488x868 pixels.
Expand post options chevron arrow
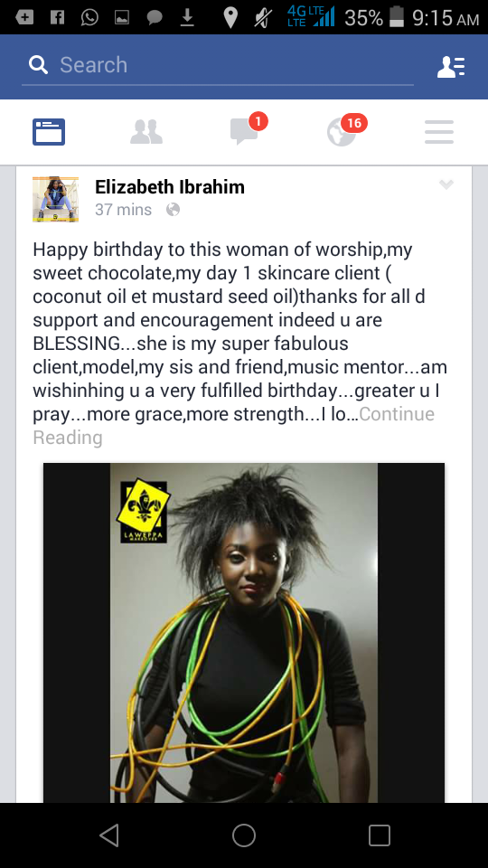(446, 184)
